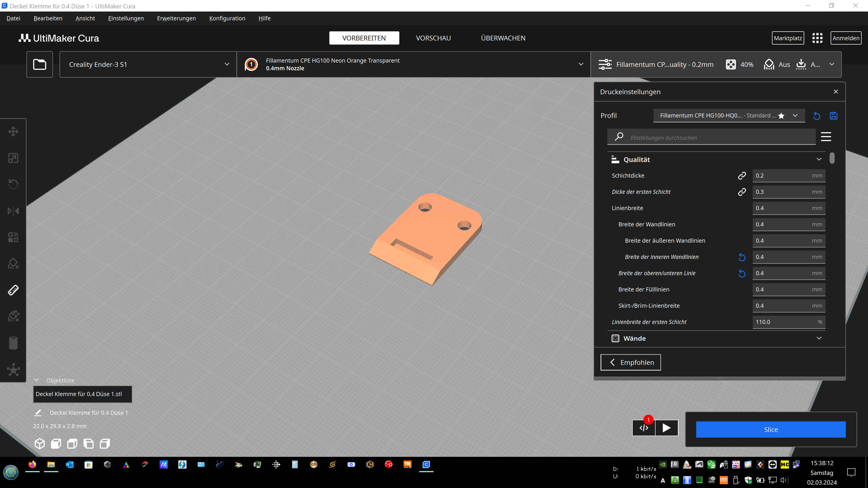Open file folder icon button
868x488 pixels.
tap(40, 64)
